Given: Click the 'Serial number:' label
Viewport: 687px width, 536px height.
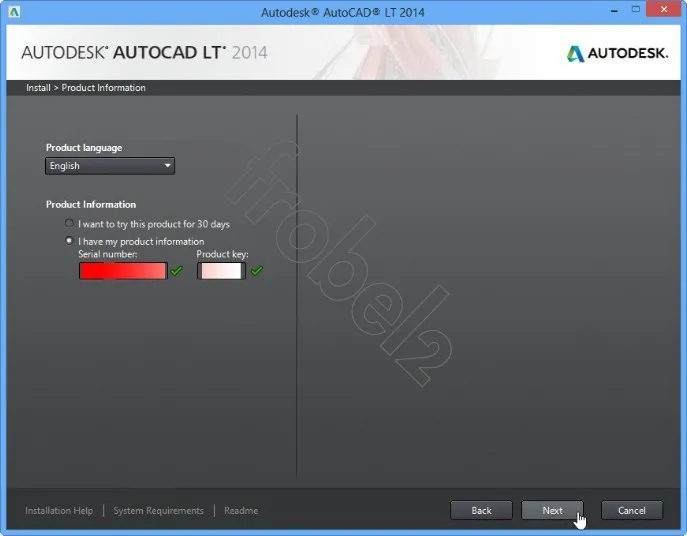Looking at the screenshot, I should [x=108, y=254].
